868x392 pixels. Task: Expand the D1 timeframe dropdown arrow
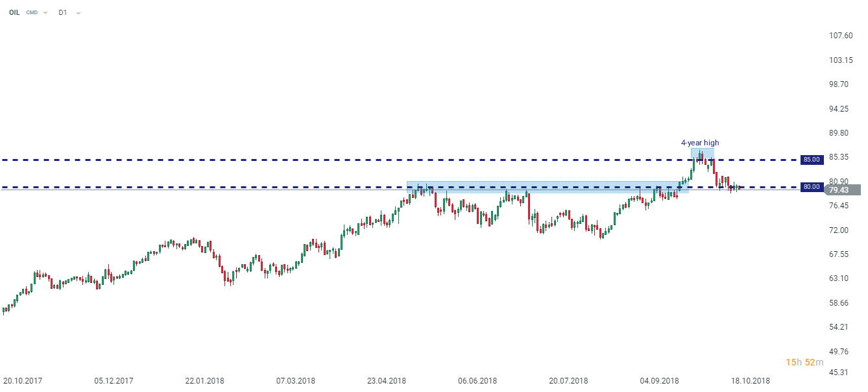(78, 13)
